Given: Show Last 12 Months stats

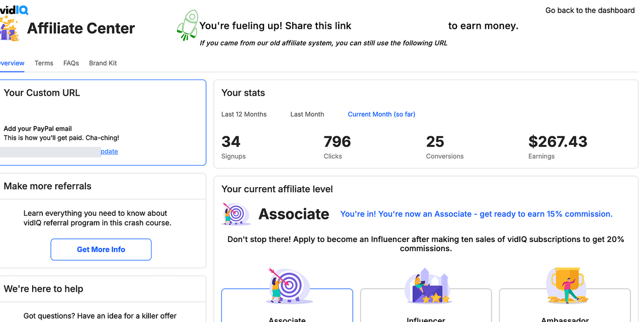Looking at the screenshot, I should click(x=244, y=114).
